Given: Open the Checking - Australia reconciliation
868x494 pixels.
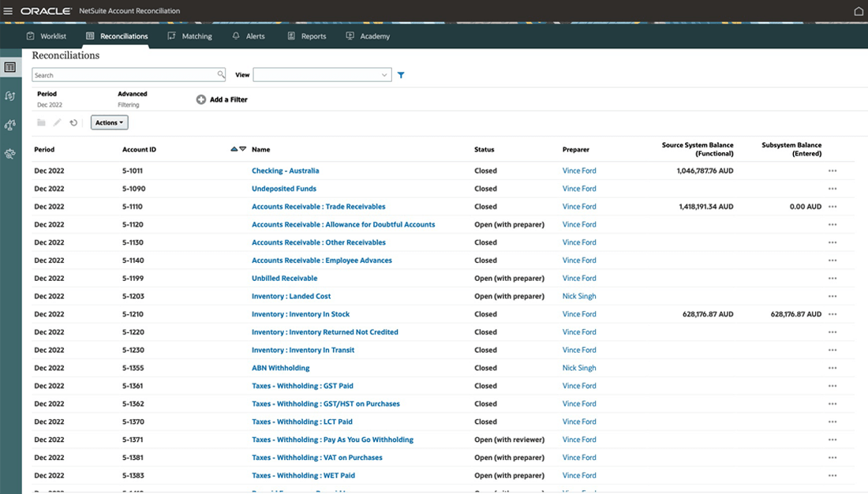Looking at the screenshot, I should point(285,170).
